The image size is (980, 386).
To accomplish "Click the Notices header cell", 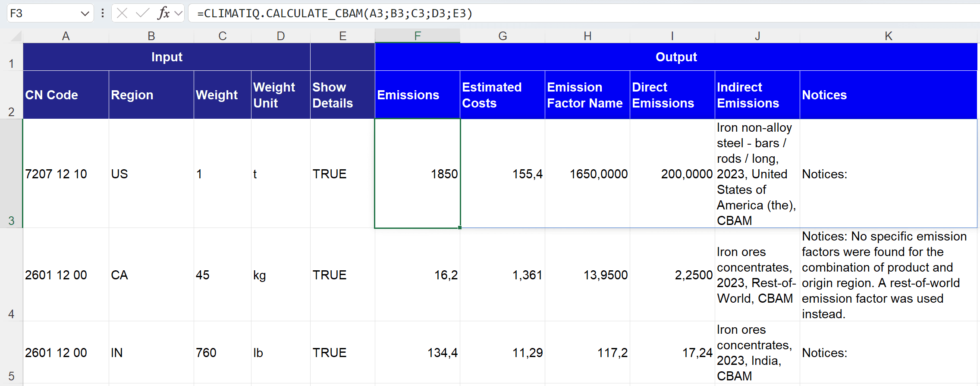I will [x=888, y=95].
